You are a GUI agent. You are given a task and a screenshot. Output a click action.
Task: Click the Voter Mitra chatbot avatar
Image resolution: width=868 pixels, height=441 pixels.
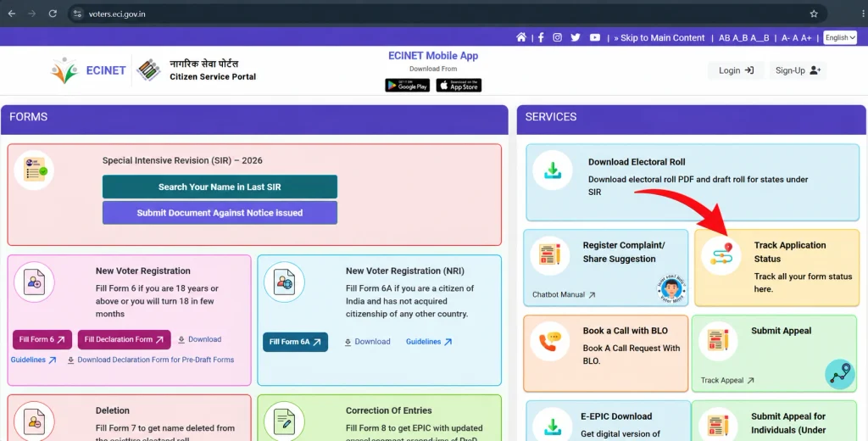click(671, 289)
